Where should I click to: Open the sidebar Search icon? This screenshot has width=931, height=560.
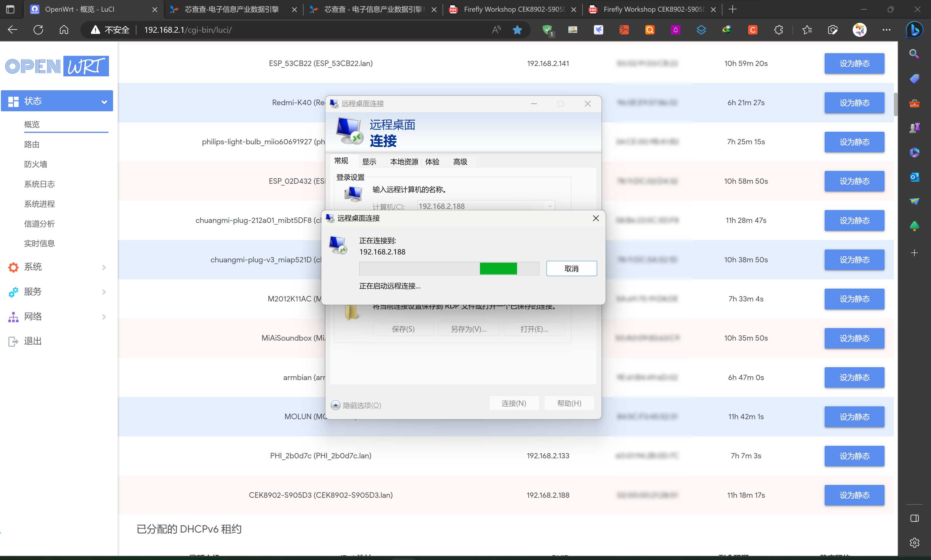point(914,54)
